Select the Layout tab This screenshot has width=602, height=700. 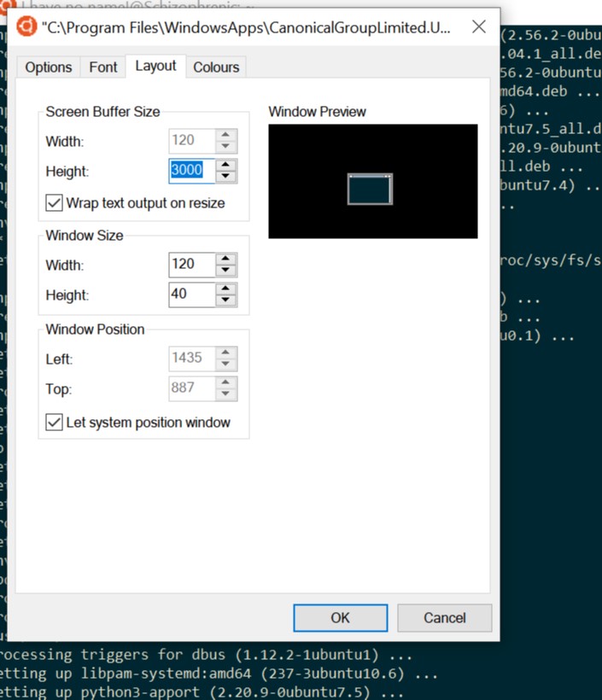pos(155,66)
